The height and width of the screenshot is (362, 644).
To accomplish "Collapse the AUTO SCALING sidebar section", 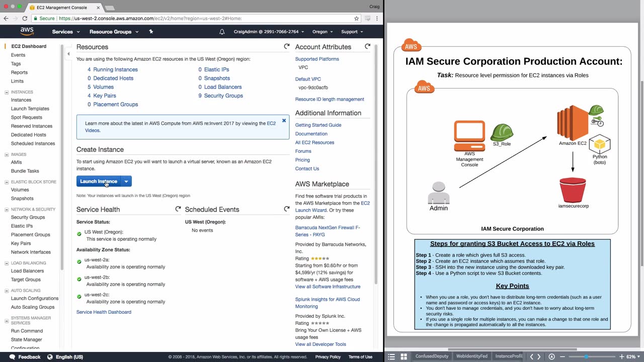I will [x=7, y=291].
